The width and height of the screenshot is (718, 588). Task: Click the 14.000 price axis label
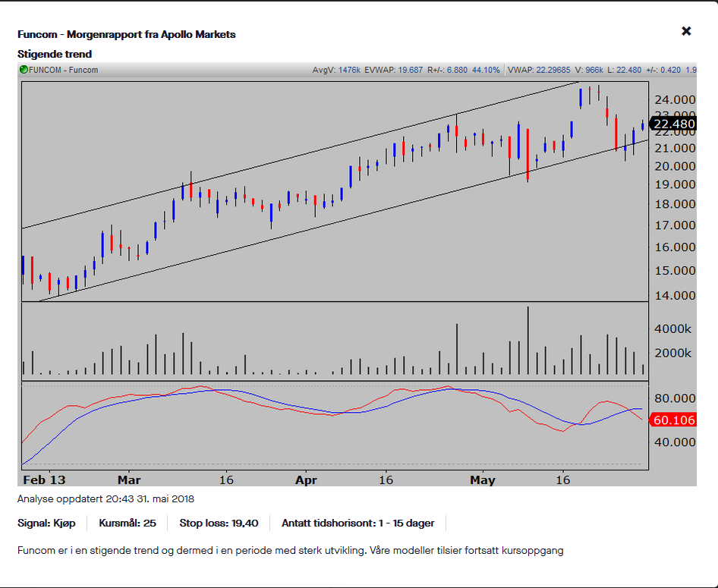[x=675, y=296]
